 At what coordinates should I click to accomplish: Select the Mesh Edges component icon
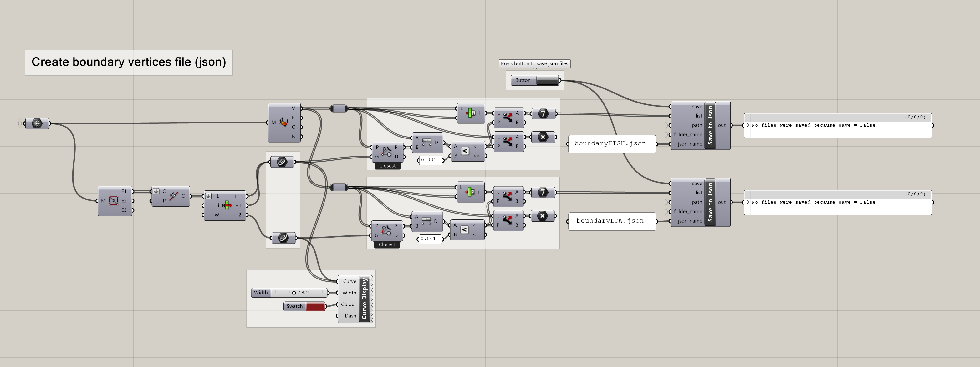pos(113,201)
